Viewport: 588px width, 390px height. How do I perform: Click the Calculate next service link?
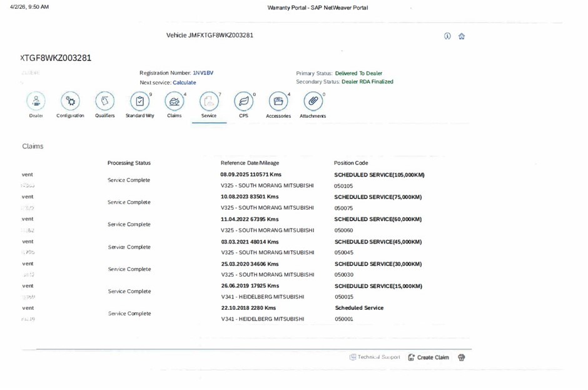(184, 83)
